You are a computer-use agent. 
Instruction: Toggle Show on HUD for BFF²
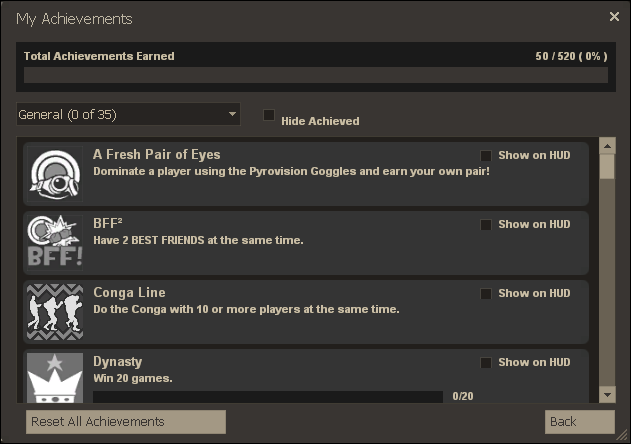click(486, 224)
